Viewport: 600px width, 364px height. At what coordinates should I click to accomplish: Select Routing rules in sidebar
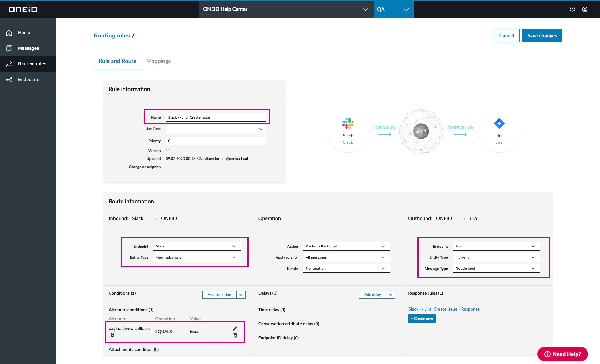[x=28, y=64]
